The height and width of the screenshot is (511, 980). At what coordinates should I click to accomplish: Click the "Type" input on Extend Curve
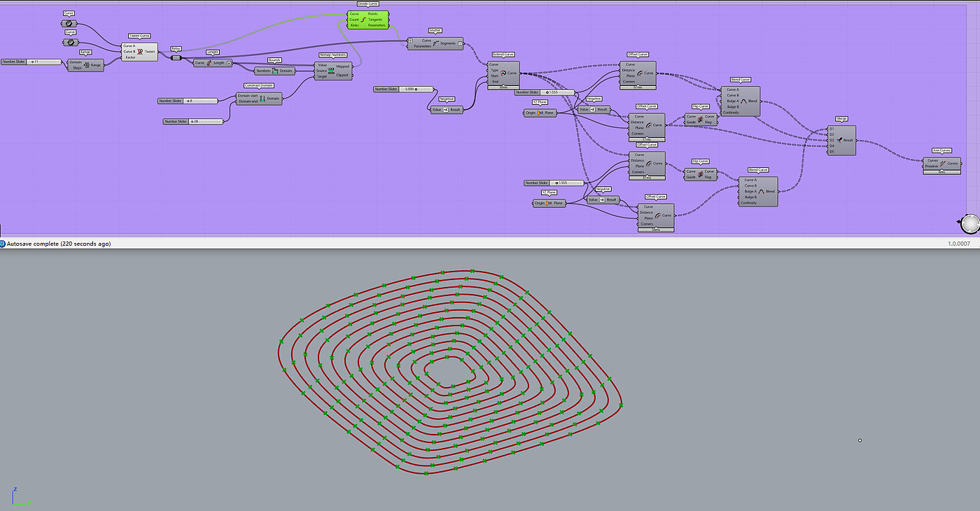pos(494,70)
